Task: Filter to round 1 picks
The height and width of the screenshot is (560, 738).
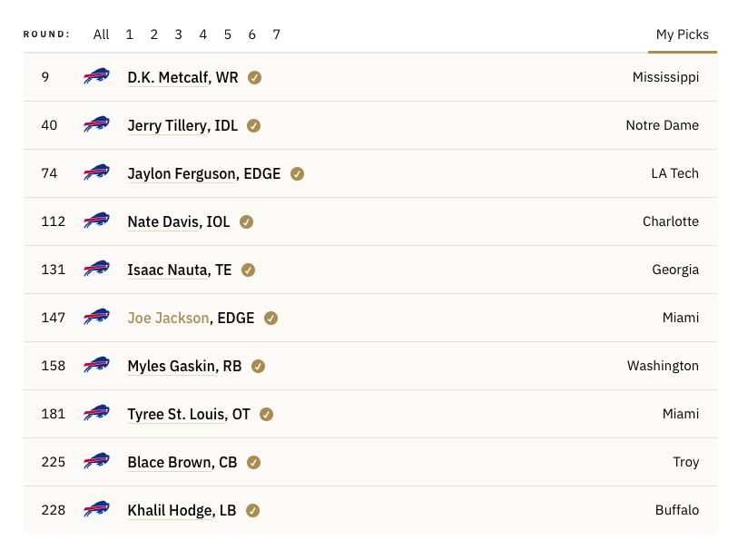Action: pyautogui.click(x=130, y=34)
